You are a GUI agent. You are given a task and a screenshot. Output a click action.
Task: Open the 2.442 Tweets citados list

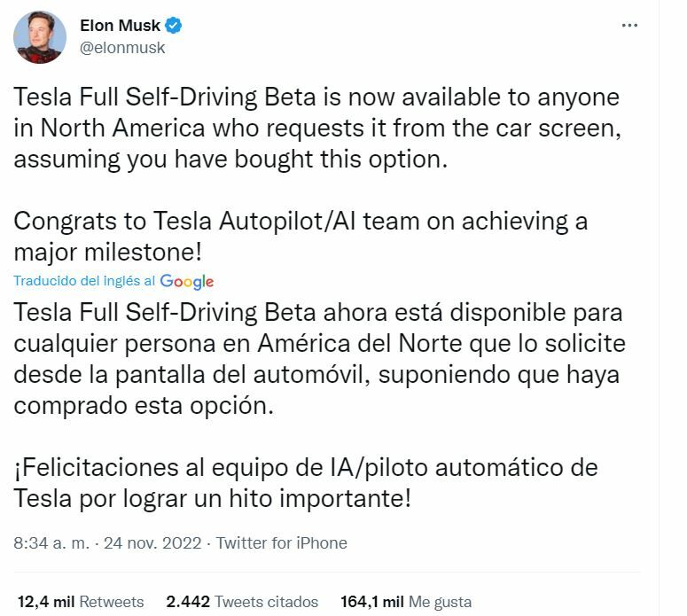241,602
